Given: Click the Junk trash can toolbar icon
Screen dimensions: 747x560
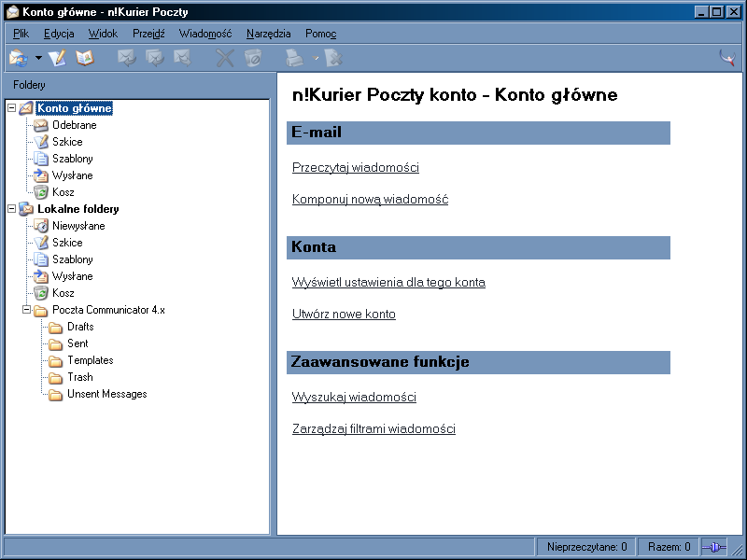Looking at the screenshot, I should [253, 58].
